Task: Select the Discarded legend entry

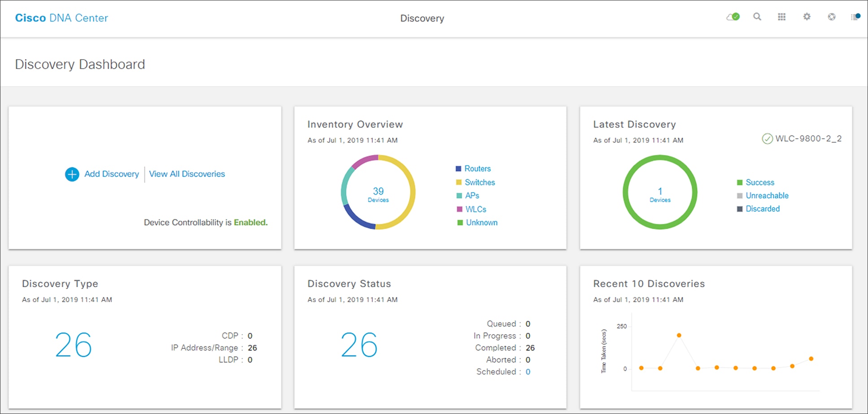Action: click(x=763, y=209)
